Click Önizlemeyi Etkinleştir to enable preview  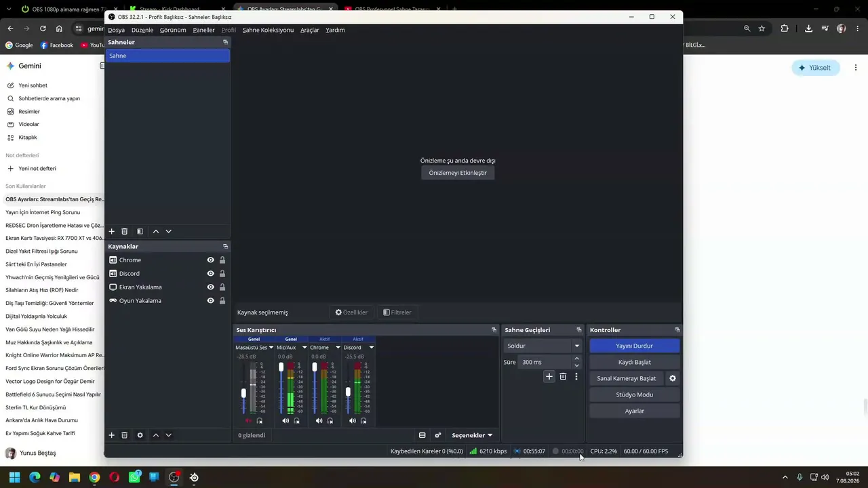(458, 173)
